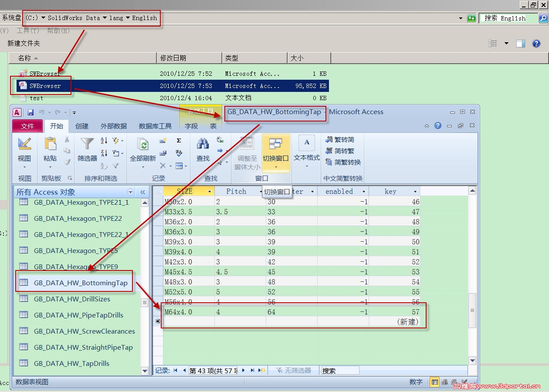
Task: Open the Pitch column dropdown arrow
Action: click(x=261, y=192)
